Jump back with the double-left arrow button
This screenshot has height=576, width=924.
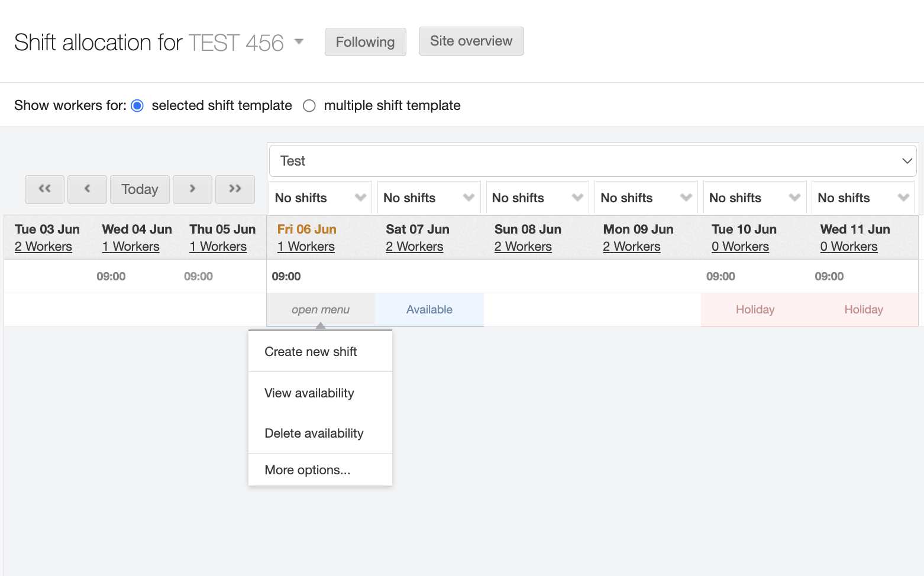pos(44,189)
